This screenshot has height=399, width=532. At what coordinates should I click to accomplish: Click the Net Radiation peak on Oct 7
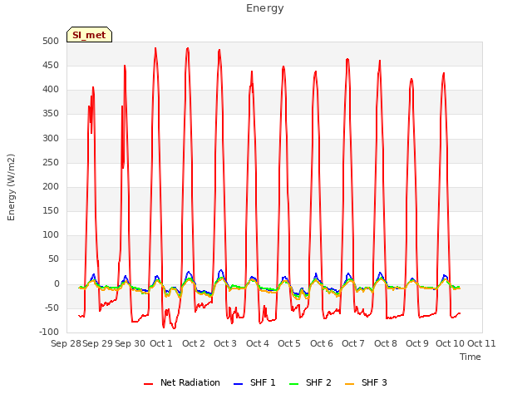point(347,59)
